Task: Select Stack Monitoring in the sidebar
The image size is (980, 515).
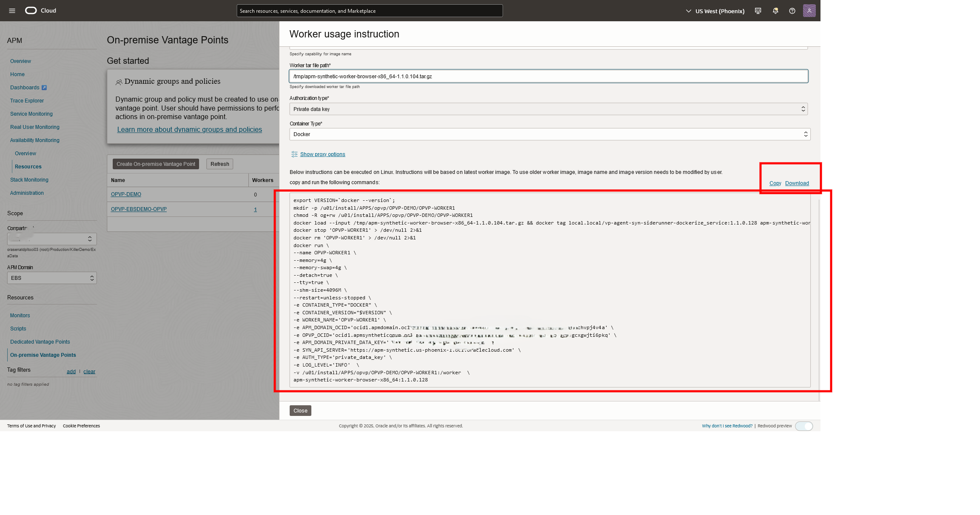Action: pyautogui.click(x=29, y=180)
